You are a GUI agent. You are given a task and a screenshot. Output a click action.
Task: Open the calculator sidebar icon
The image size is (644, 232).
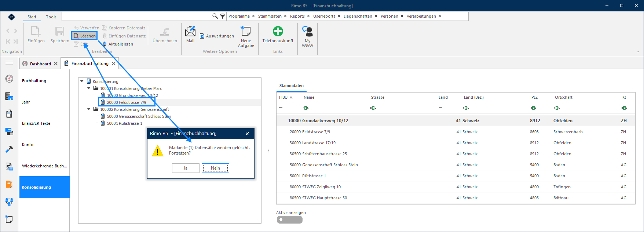click(9, 114)
